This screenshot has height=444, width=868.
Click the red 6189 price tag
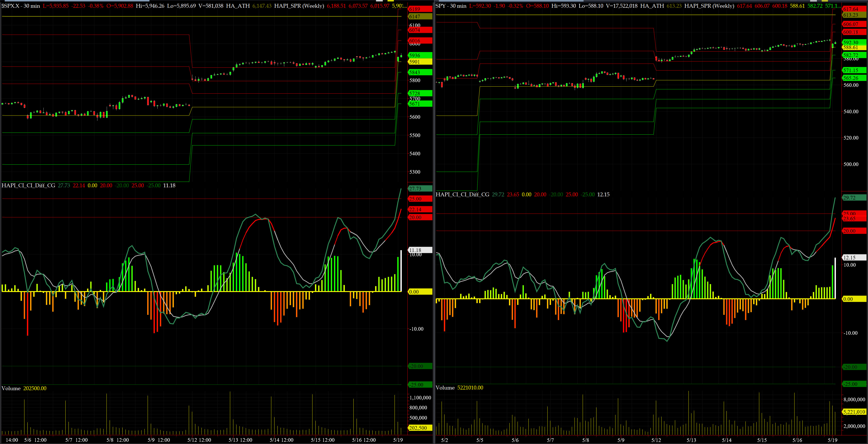point(419,9)
